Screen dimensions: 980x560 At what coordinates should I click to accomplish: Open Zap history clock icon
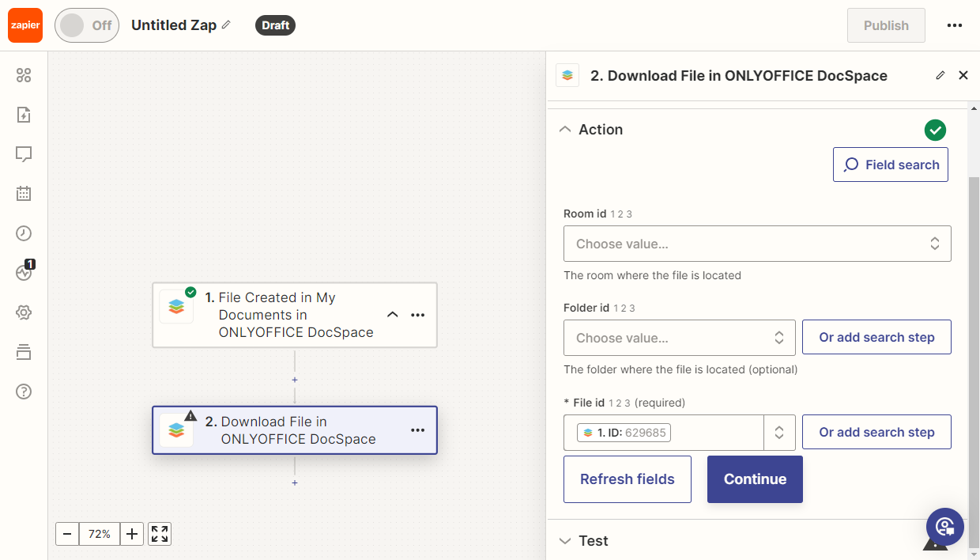click(x=24, y=233)
